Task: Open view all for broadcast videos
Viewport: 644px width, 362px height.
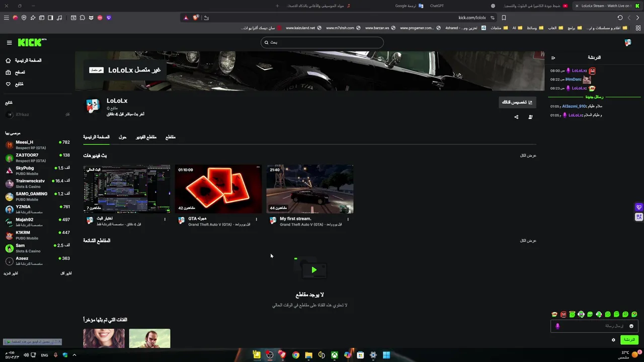Action: click(528, 156)
